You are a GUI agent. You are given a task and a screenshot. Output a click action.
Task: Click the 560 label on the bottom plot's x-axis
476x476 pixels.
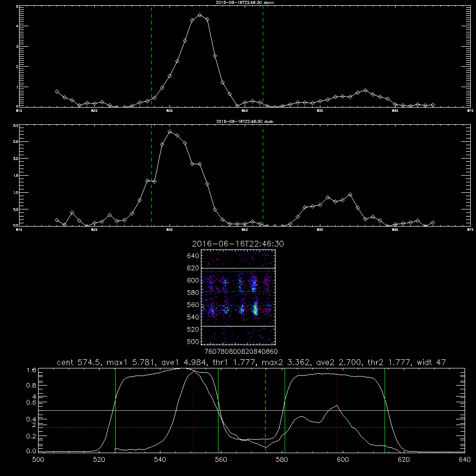tap(221, 459)
